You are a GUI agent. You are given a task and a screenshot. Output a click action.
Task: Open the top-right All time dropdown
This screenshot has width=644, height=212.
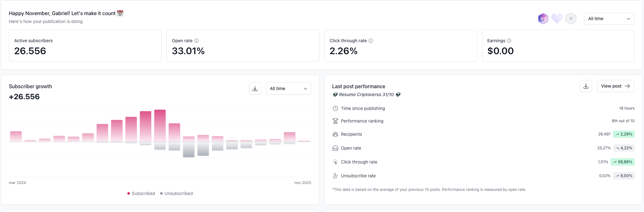(x=609, y=19)
